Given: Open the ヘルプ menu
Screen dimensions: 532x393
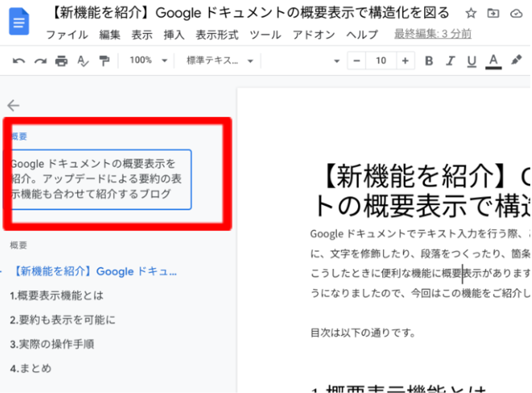Looking at the screenshot, I should 362,35.
